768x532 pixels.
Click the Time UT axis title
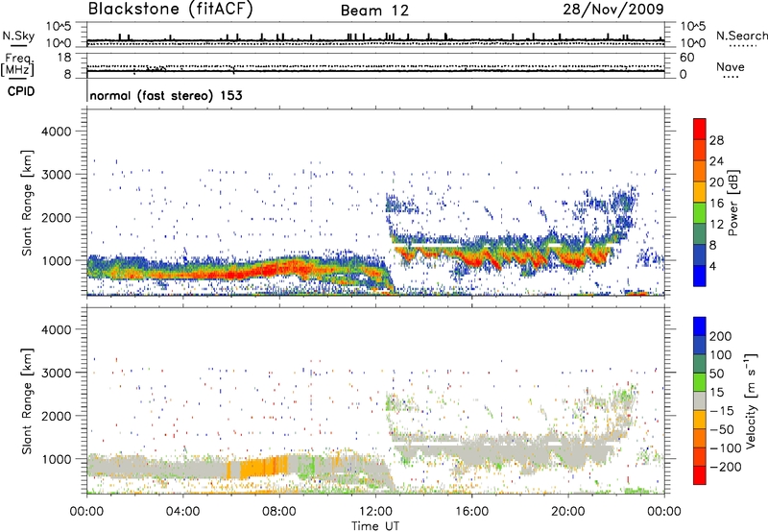(375, 525)
